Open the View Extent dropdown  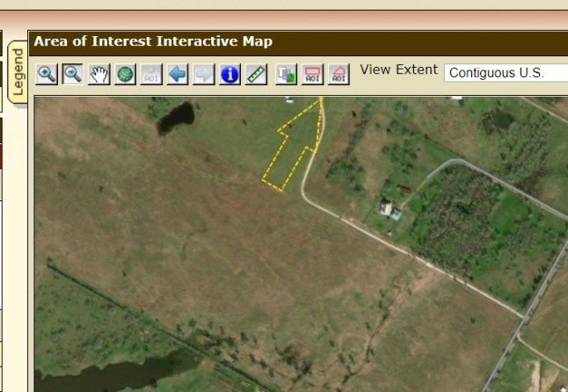[x=506, y=73]
